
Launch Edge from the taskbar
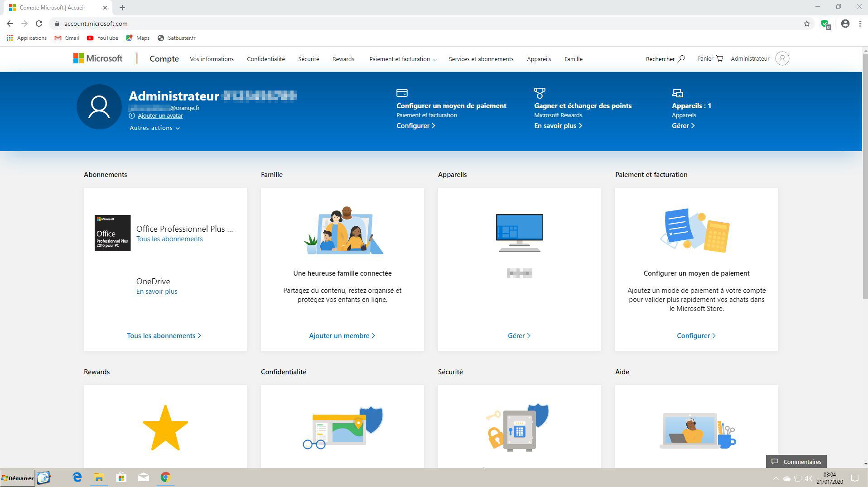[x=77, y=477]
